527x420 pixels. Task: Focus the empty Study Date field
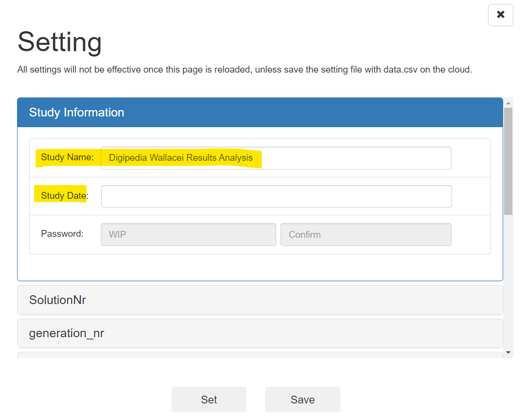[x=276, y=196]
